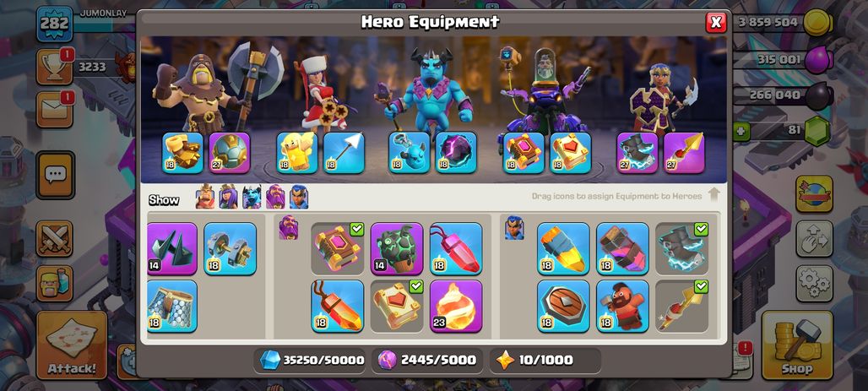Tap the equipped Dark Orb slot
The height and width of the screenshot is (391, 868).
(456, 153)
